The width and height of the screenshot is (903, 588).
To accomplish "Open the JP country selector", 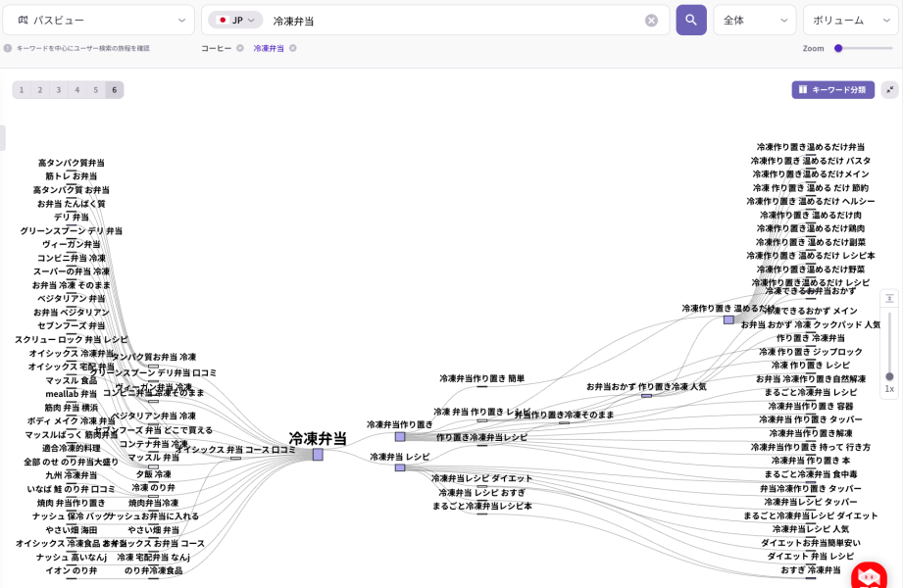I will (235, 21).
